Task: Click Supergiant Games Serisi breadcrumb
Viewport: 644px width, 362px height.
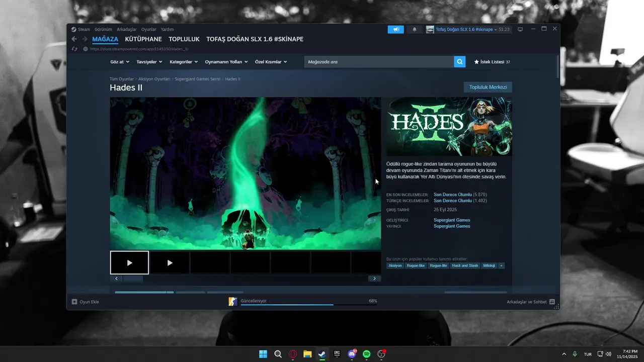Action: 198,79
